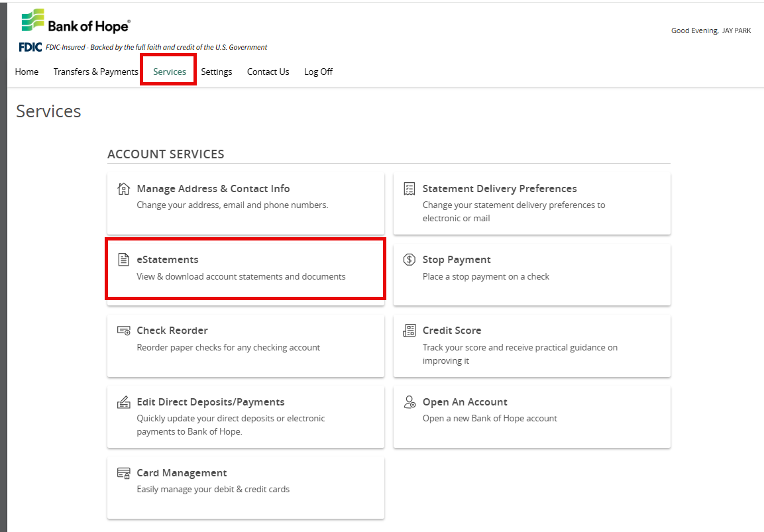The image size is (764, 532).
Task: Click 'View & download account statements and documents'
Action: (x=241, y=276)
